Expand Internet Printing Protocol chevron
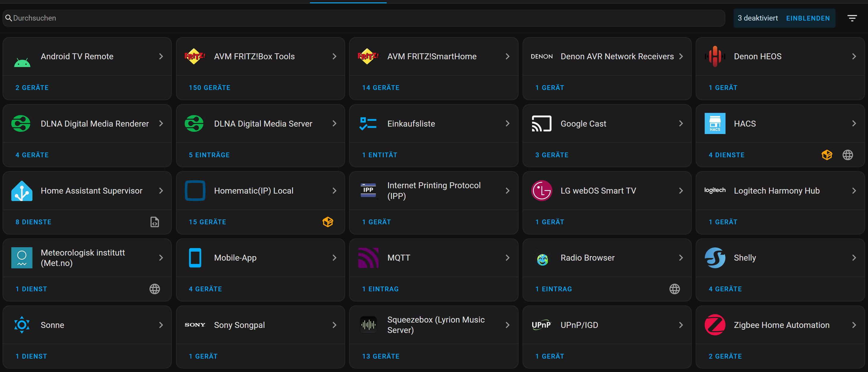This screenshot has height=372, width=868. point(507,191)
